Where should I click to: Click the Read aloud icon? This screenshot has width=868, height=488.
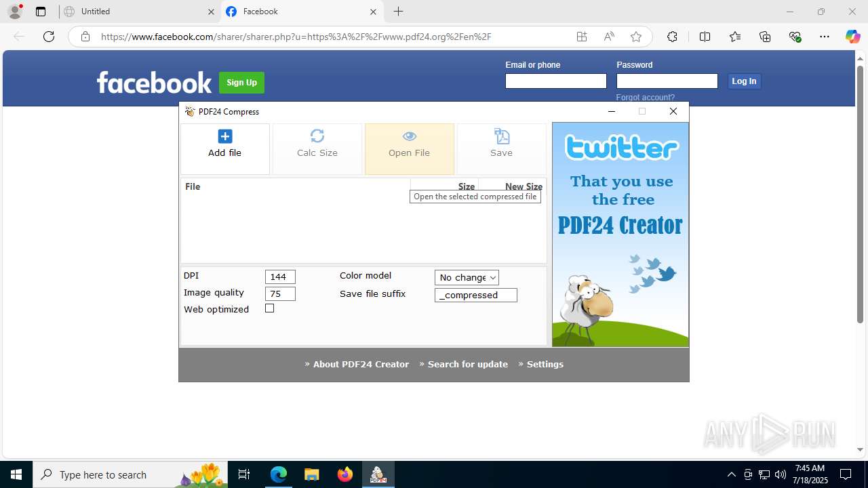pos(609,37)
